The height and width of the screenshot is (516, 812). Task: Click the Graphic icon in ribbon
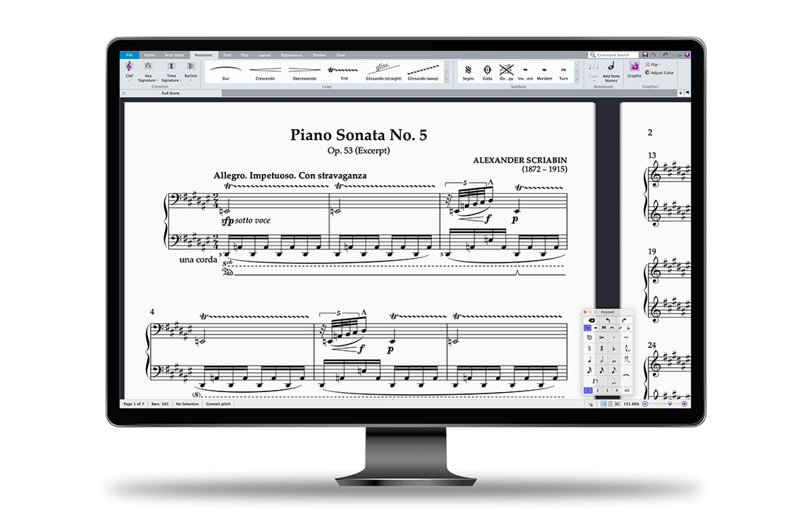634,69
